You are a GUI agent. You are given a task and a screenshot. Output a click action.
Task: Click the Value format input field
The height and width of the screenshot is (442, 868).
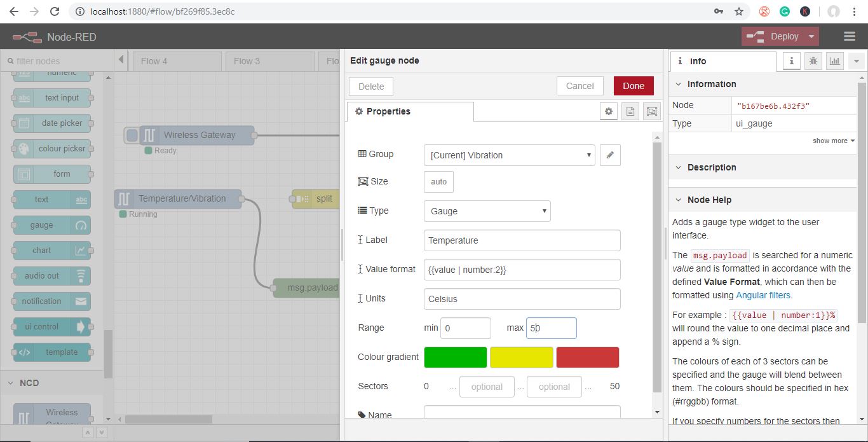[x=522, y=270]
